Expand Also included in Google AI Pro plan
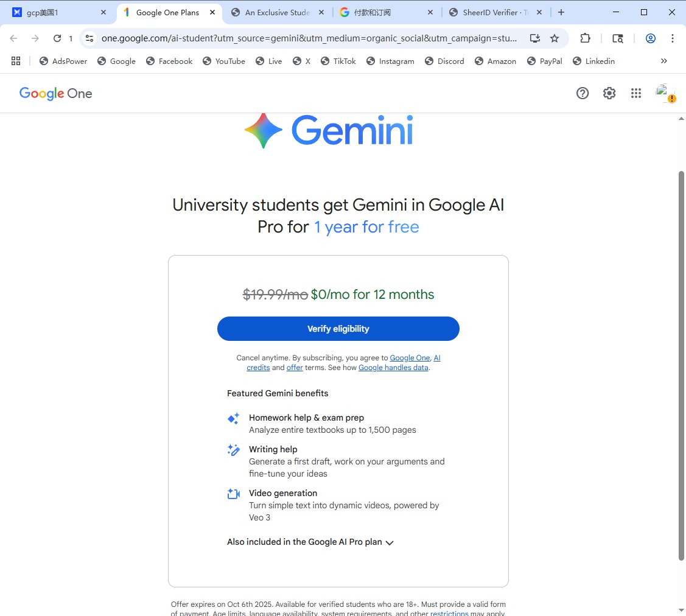This screenshot has width=686, height=616. pyautogui.click(x=310, y=542)
